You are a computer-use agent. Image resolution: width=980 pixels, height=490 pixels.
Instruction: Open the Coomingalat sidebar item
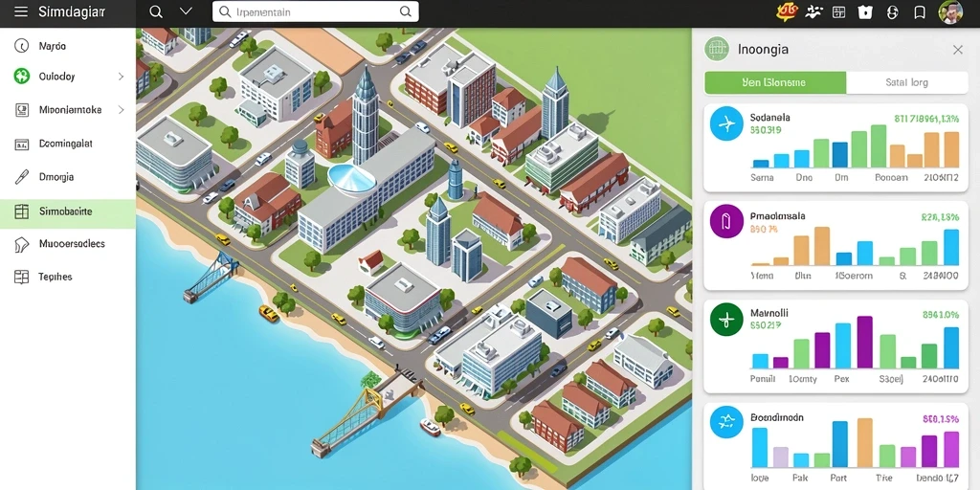click(68, 144)
